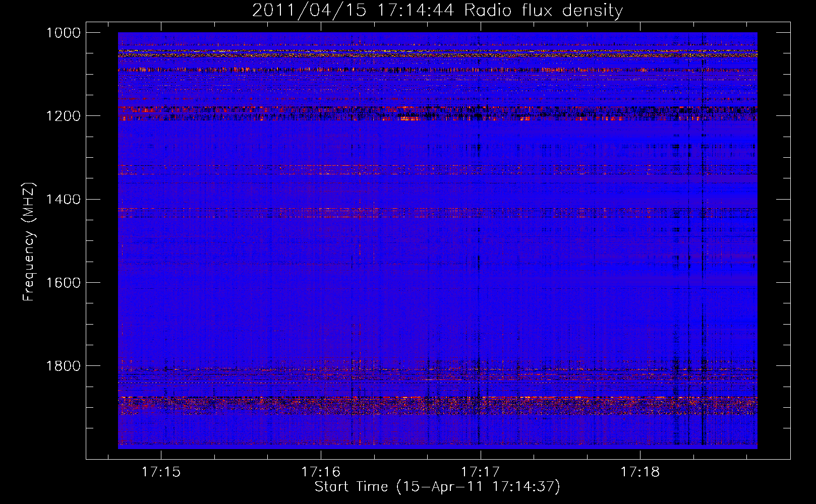The image size is (816, 504).
Task: Click the x-axis label 'Start Time (15-Apr-11 17:14:37)'
Action: (x=437, y=487)
